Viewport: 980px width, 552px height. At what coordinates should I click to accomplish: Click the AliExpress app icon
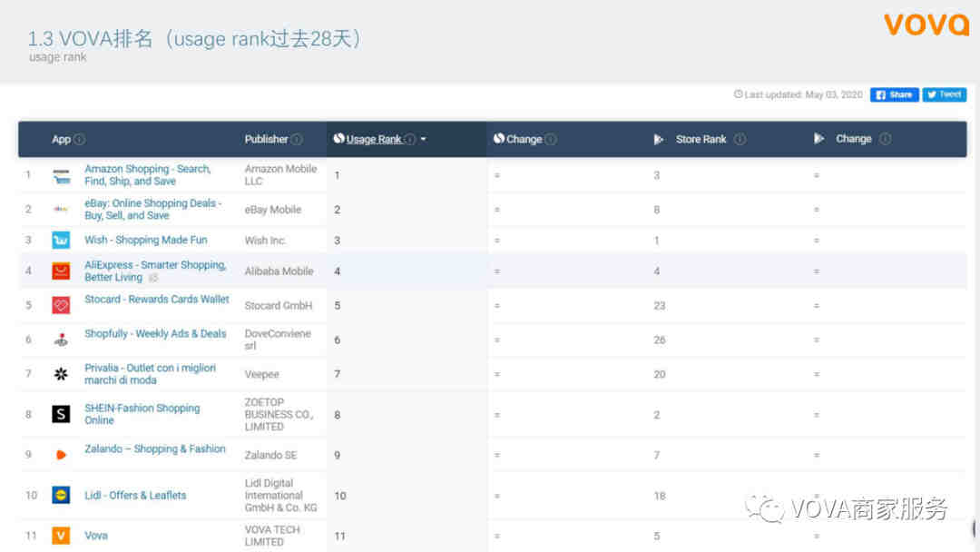(x=62, y=271)
